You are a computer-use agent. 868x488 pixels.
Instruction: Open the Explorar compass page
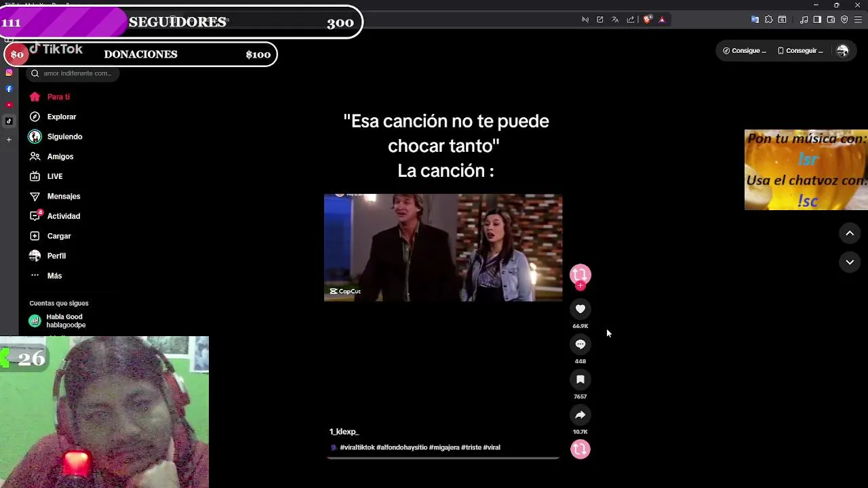click(53, 117)
